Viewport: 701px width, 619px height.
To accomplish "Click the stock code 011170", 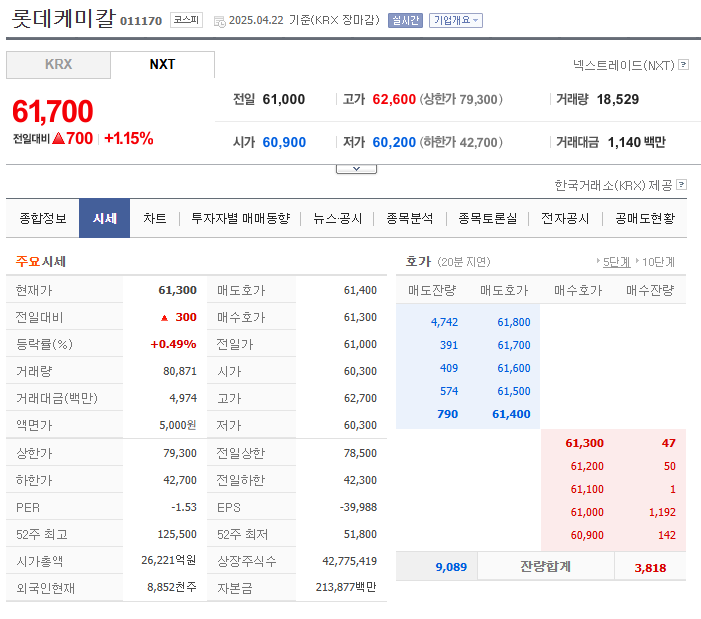I will click(141, 21).
